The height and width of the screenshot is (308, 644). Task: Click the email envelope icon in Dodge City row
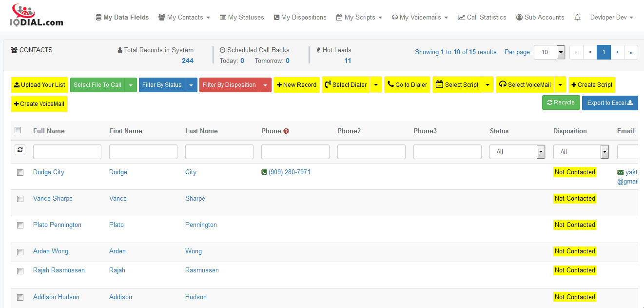pyautogui.click(x=620, y=172)
